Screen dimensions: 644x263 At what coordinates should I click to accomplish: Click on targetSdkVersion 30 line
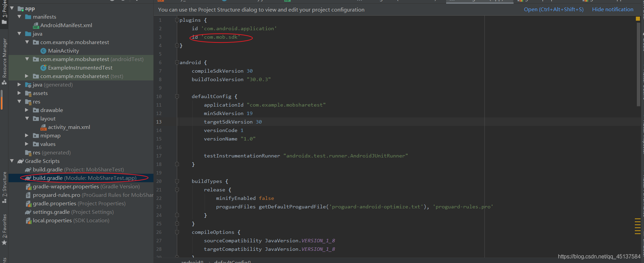click(233, 122)
